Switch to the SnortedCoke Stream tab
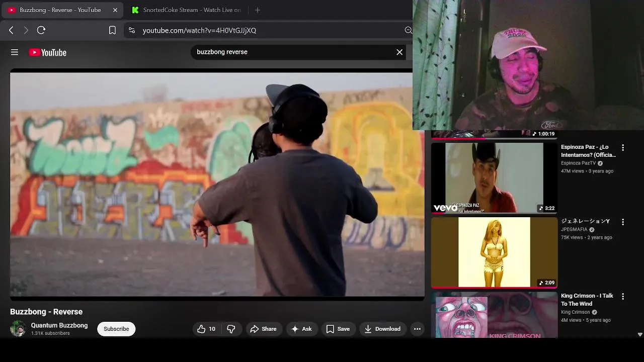 186,10
